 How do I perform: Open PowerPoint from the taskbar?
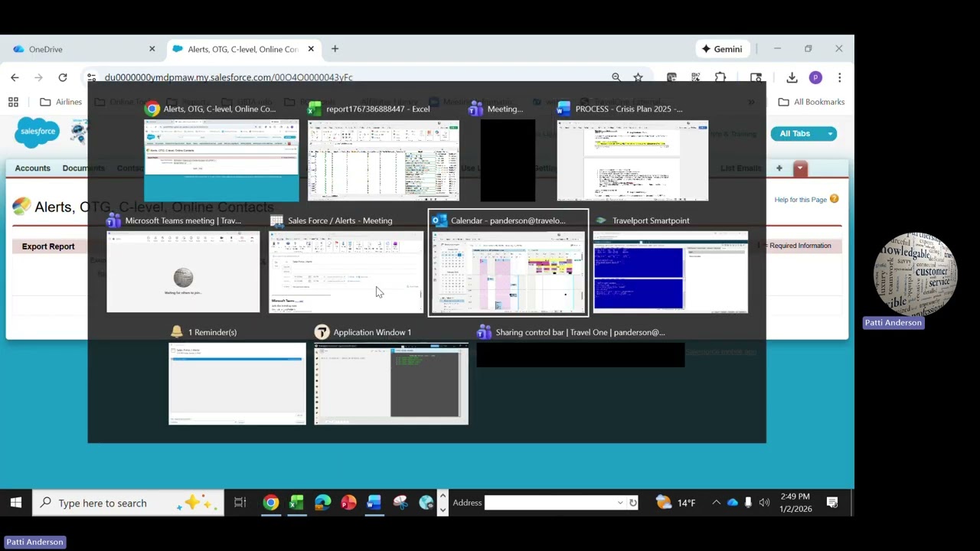pos(348,503)
